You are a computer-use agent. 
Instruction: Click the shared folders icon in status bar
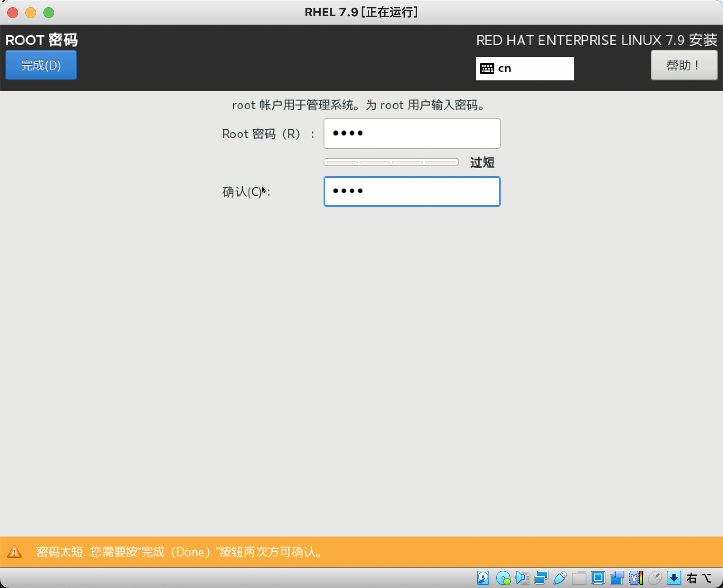(579, 578)
